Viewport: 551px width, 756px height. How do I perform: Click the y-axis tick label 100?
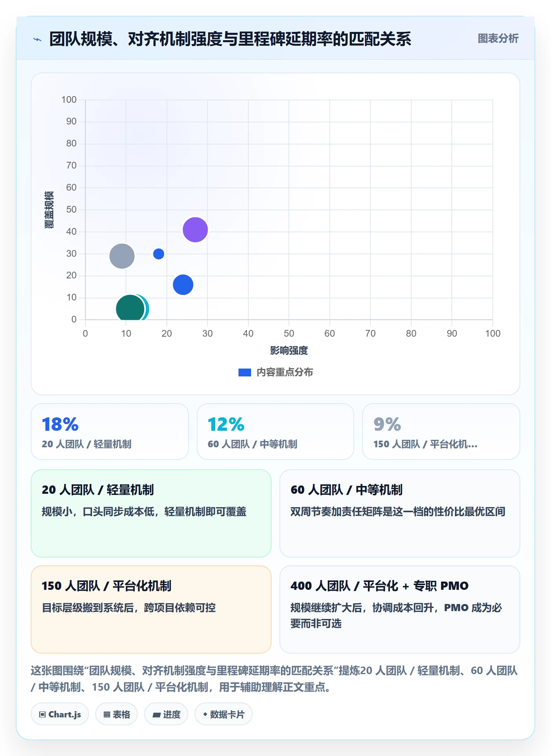coord(69,100)
